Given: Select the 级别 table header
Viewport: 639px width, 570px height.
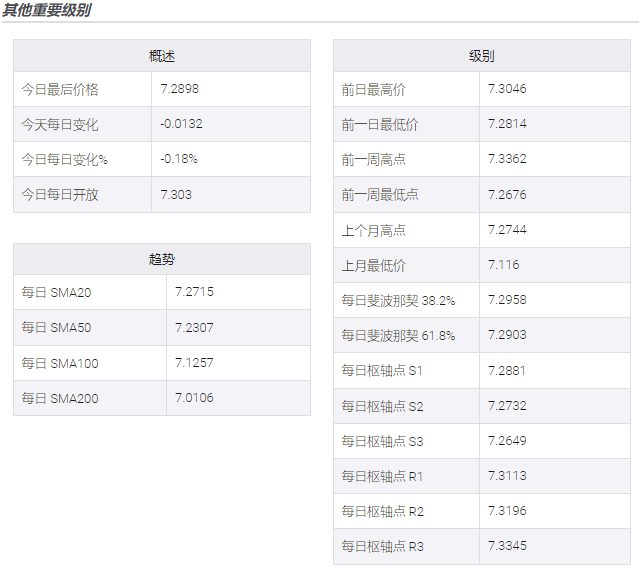Looking at the screenshot, I should [x=481, y=56].
